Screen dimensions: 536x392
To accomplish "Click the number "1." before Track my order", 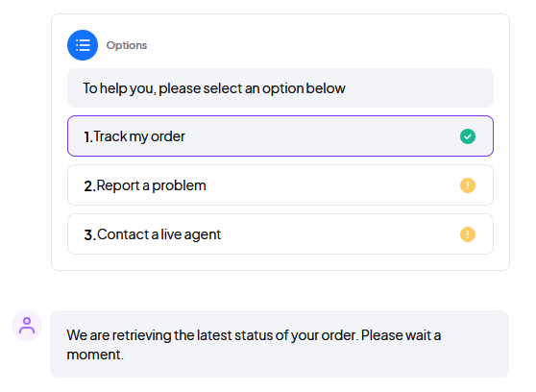I will pyautogui.click(x=88, y=136).
